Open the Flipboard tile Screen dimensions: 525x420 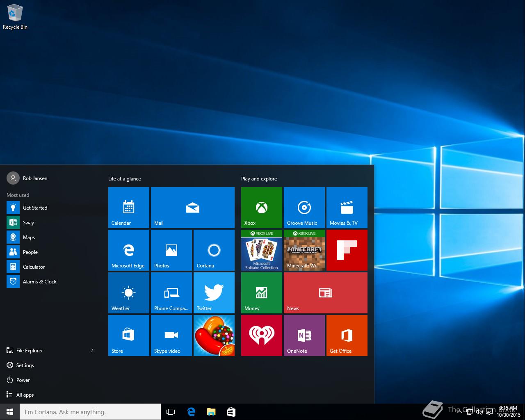coord(347,250)
